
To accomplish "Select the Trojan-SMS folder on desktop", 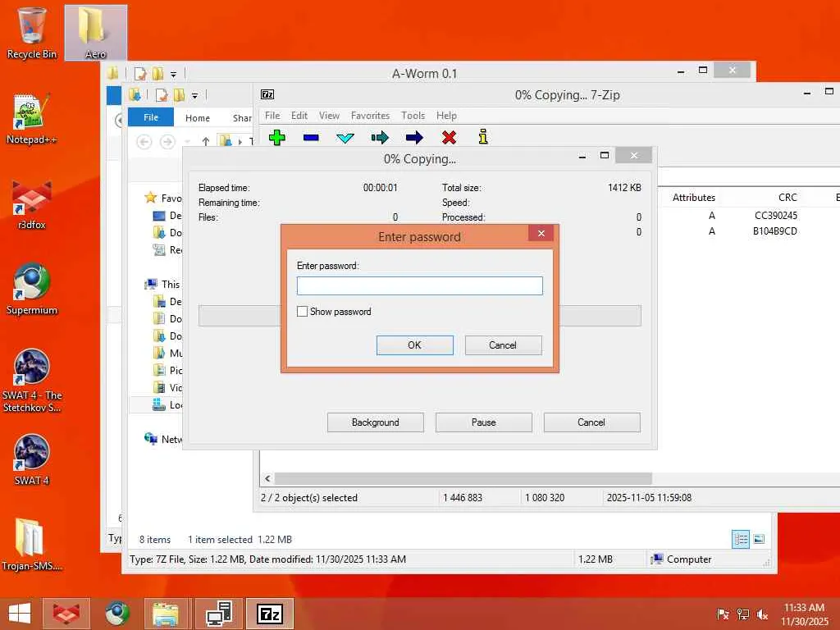I will (32, 545).
